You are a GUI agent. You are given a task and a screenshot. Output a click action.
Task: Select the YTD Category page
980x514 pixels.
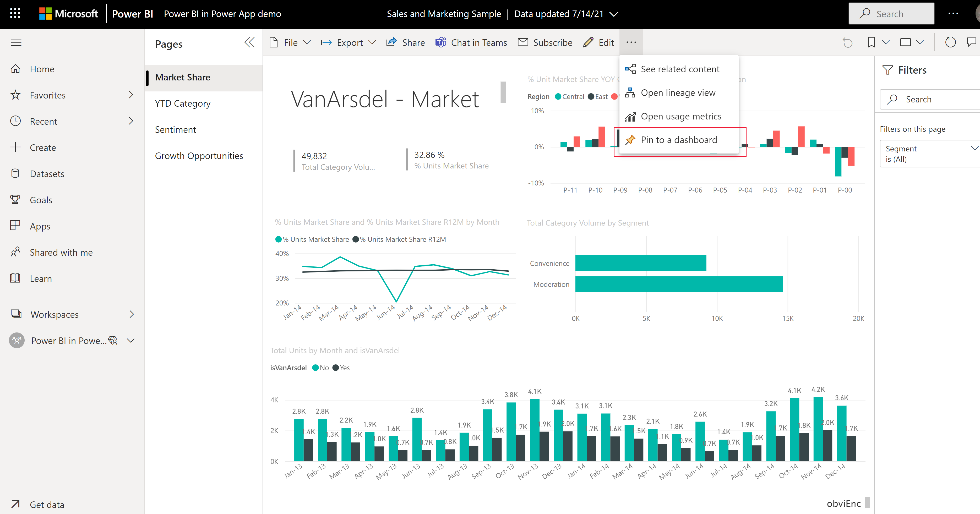coord(182,103)
